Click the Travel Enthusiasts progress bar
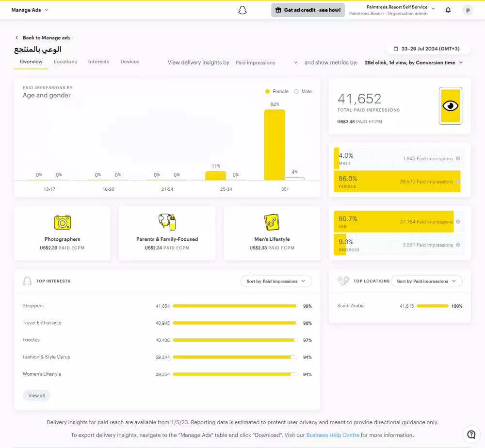This screenshot has height=448, width=485. [x=235, y=323]
